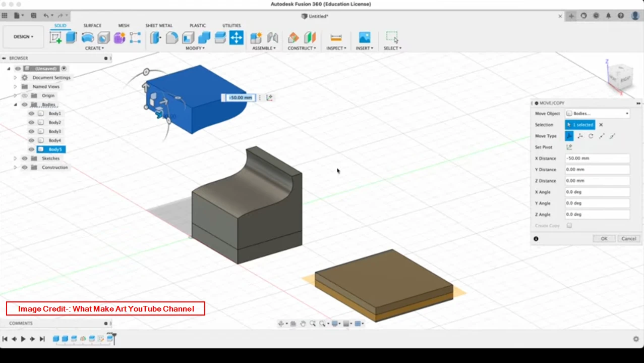This screenshot has width=644, height=363.
Task: Switch to the SHEET METAL tab
Action: (x=159, y=26)
